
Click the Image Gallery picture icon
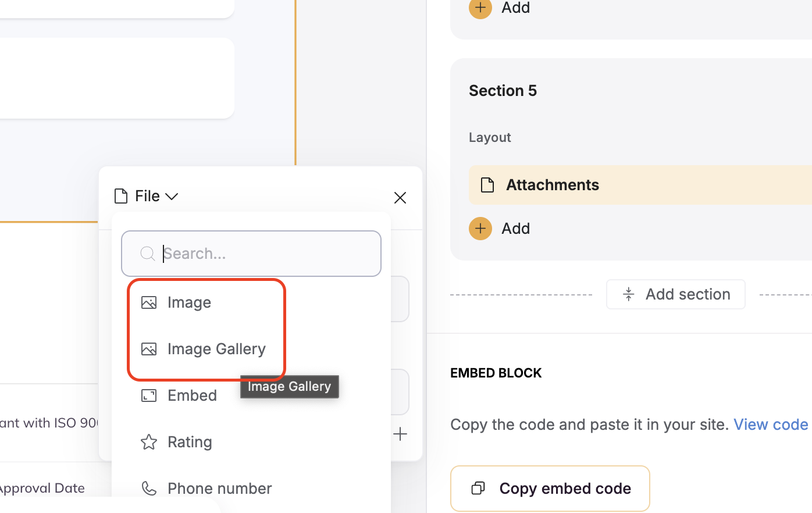pos(149,349)
